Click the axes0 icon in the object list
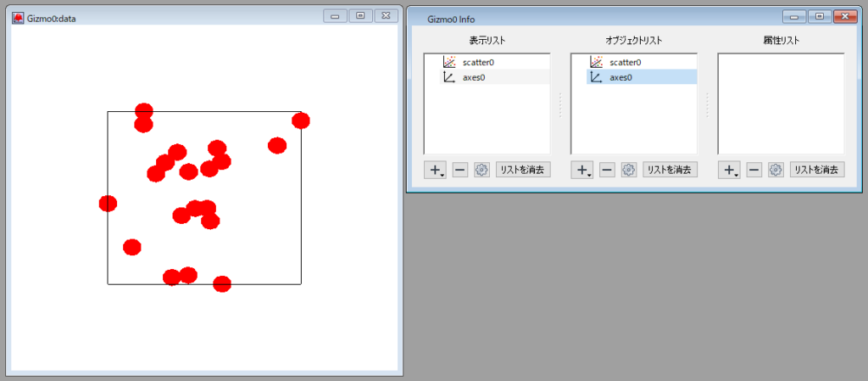 pyautogui.click(x=596, y=77)
